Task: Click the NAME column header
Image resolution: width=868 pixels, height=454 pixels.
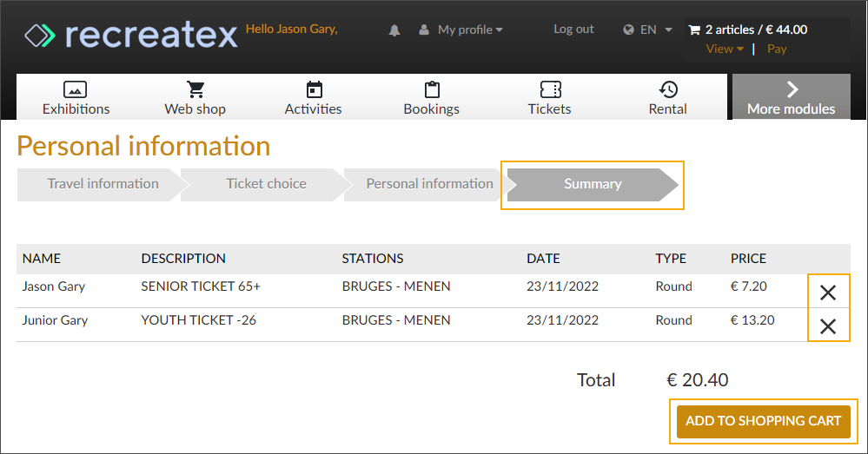Action: tap(42, 258)
